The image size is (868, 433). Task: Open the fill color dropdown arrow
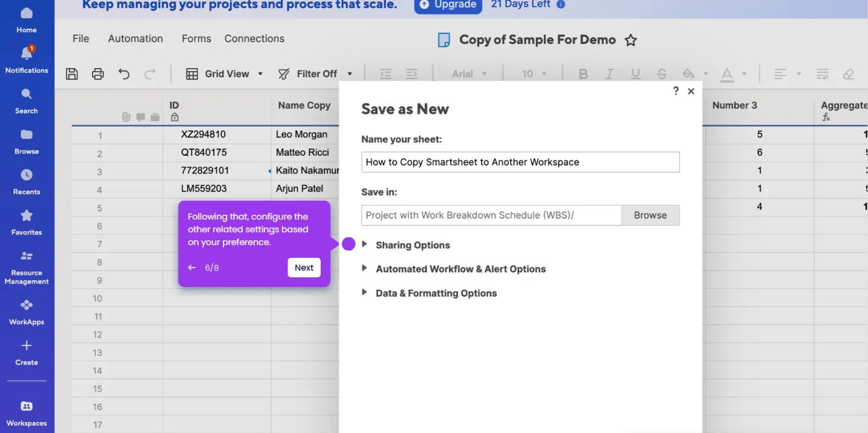coord(706,74)
